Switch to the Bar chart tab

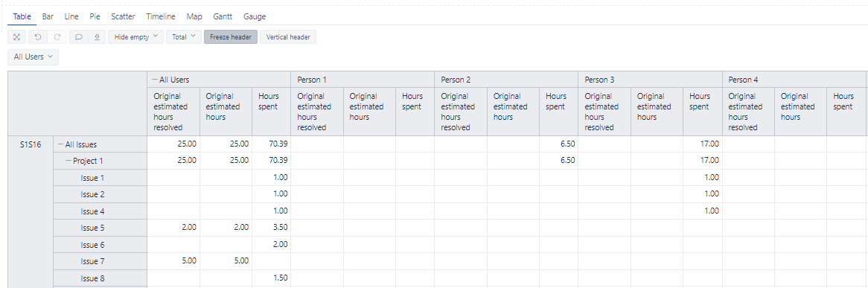(48, 16)
